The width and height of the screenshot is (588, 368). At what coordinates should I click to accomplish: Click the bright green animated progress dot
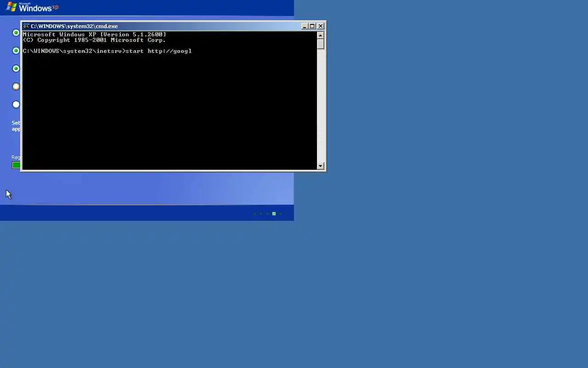[x=274, y=213]
